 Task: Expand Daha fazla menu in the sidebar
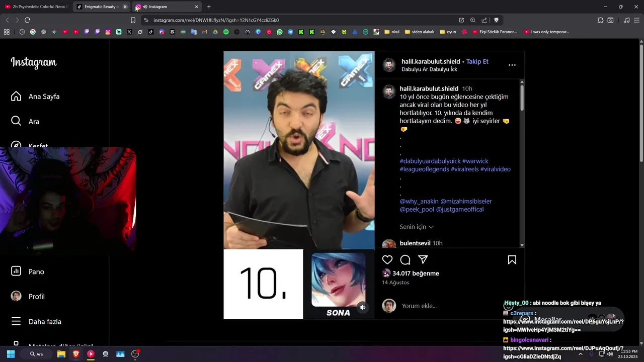click(x=36, y=321)
